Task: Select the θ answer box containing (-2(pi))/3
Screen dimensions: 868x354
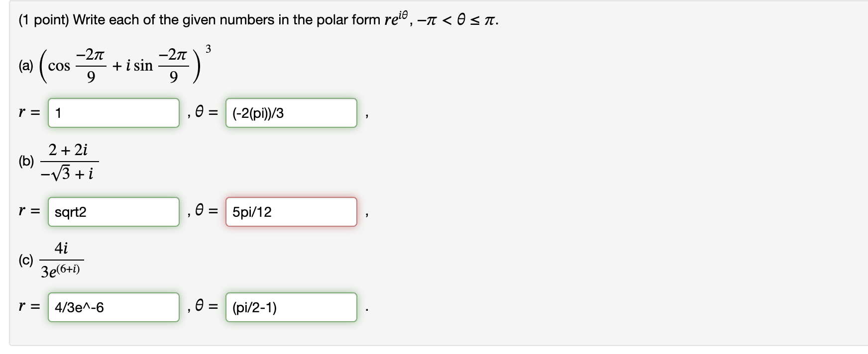Action: click(291, 113)
